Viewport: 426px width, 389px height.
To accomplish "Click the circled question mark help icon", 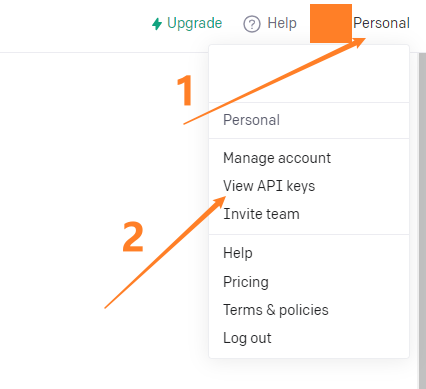I will 252,24.
